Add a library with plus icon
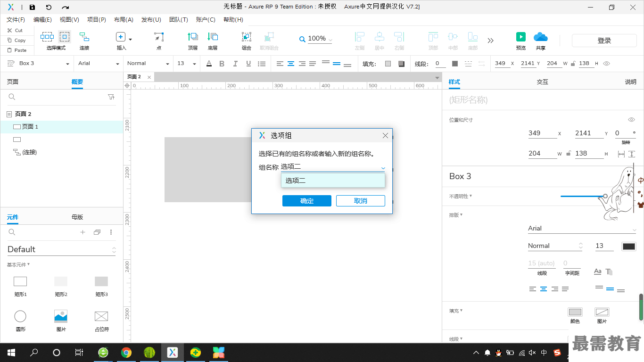This screenshot has width=644, height=362. pos(83,232)
